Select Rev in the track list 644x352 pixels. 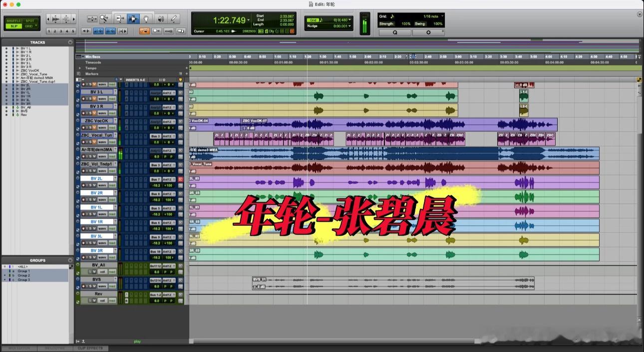[x=23, y=115]
